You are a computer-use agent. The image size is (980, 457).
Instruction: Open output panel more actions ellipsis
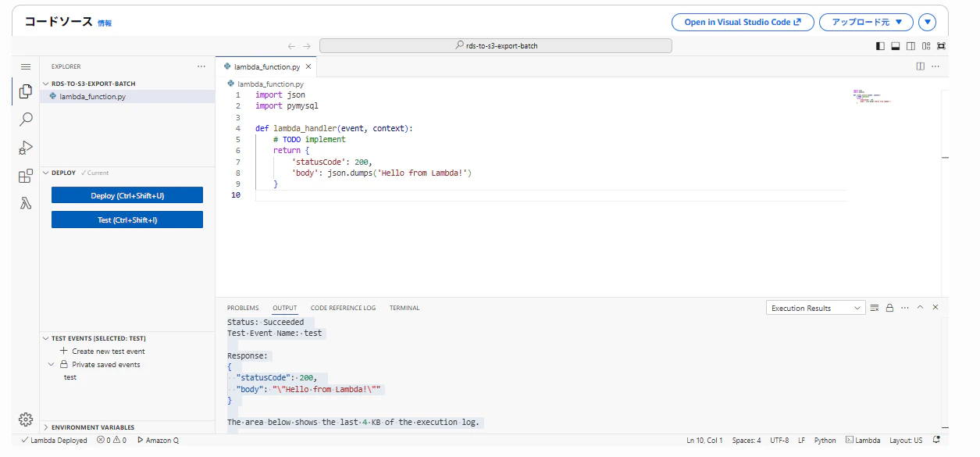pyautogui.click(x=905, y=308)
